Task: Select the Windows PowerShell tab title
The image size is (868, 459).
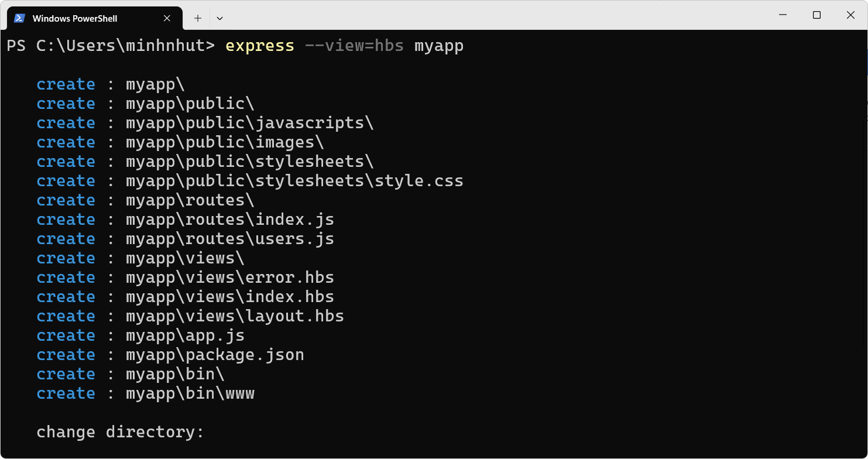Action: pos(75,19)
